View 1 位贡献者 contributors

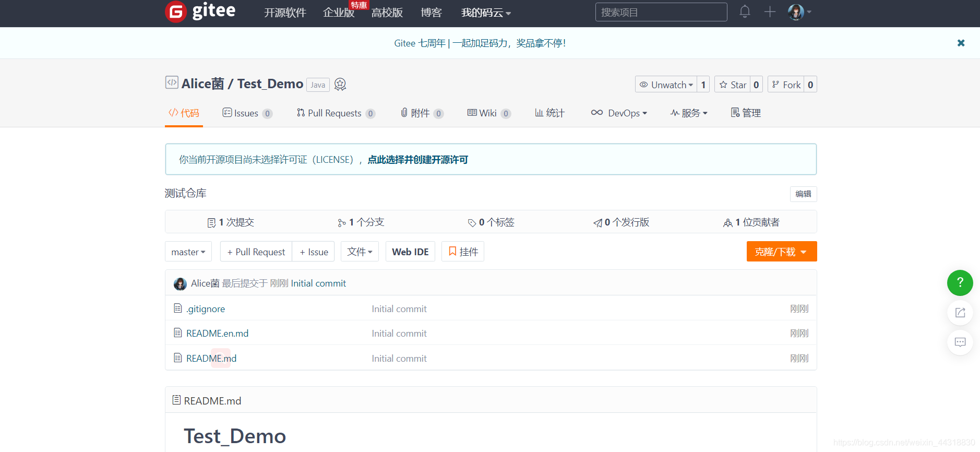pos(751,222)
